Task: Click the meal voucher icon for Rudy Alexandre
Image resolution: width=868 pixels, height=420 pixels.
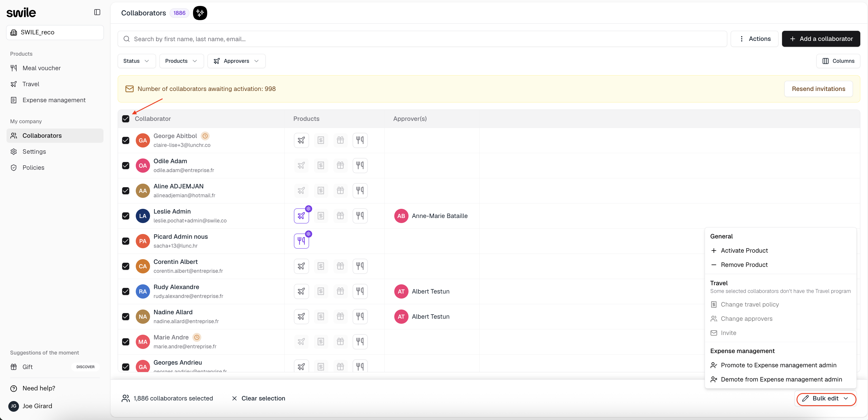Action: pos(360,291)
